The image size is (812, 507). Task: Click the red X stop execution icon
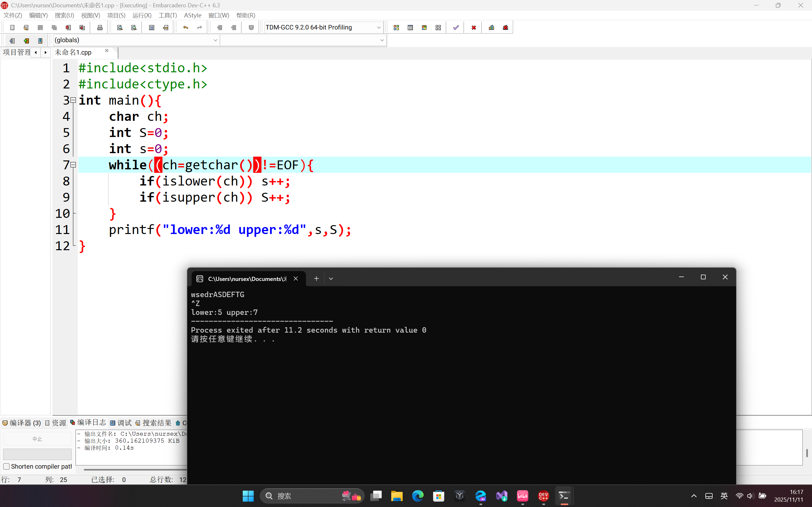coord(473,28)
